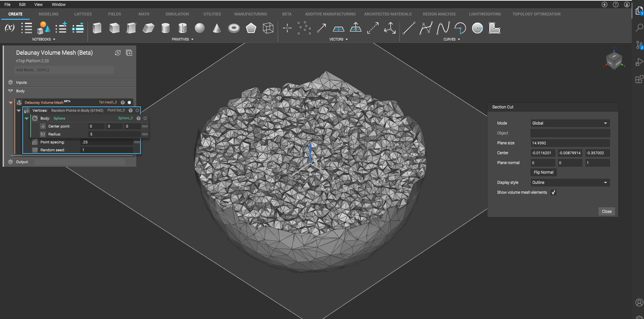
Task: Switch to the LATTICES tab
Action: 83,14
